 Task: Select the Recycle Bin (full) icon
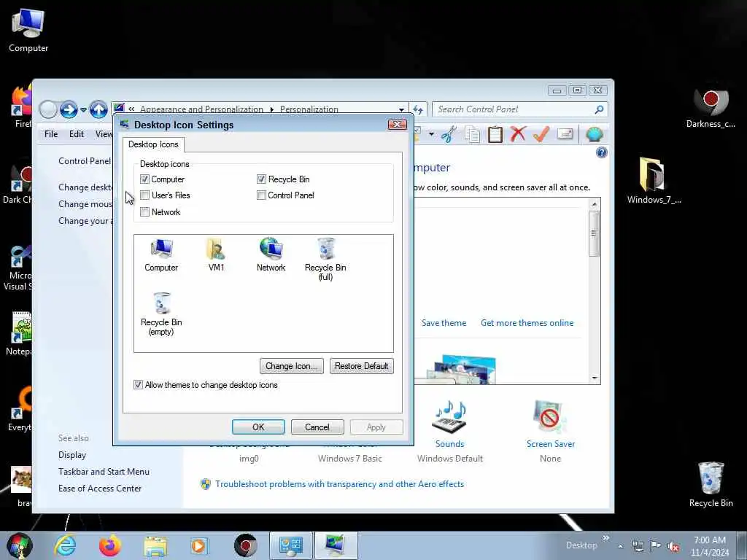tap(325, 260)
